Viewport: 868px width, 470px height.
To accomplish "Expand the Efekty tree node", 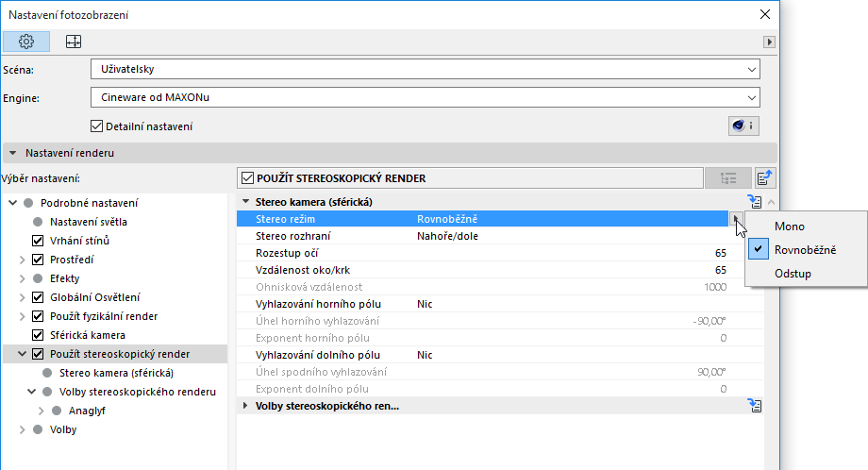I will (x=22, y=278).
